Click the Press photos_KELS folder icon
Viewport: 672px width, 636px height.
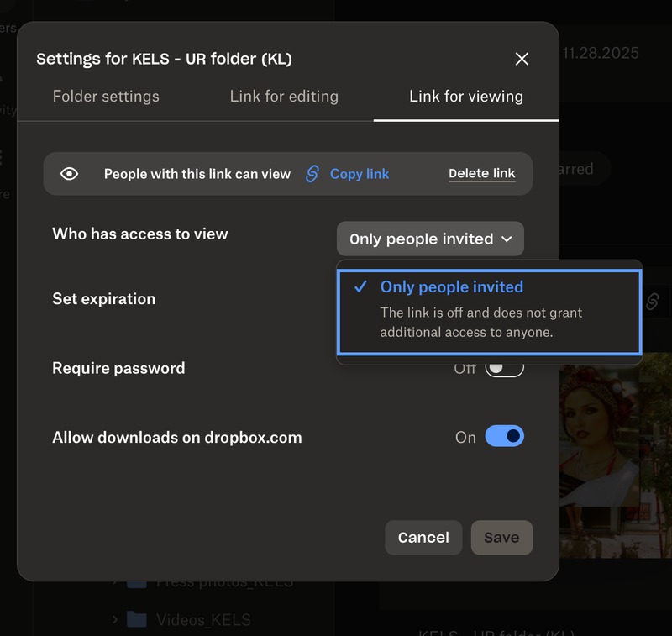click(136, 582)
